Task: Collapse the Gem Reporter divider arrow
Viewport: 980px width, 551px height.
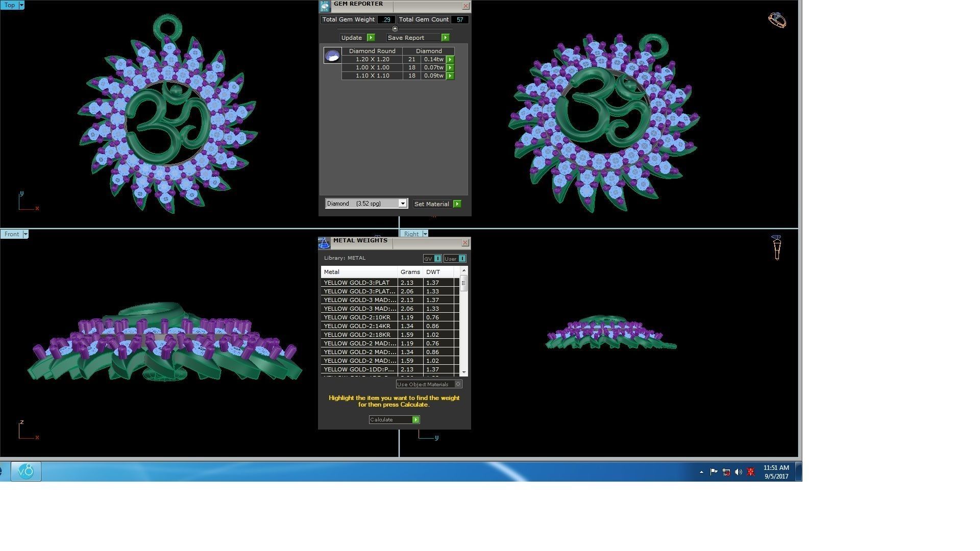Action: point(395,29)
